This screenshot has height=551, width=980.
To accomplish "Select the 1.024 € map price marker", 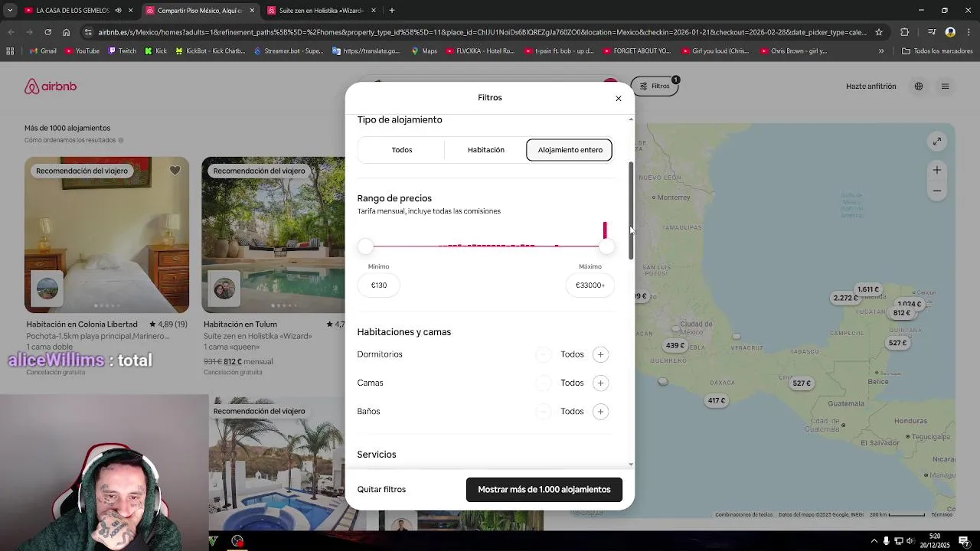I will pos(910,304).
